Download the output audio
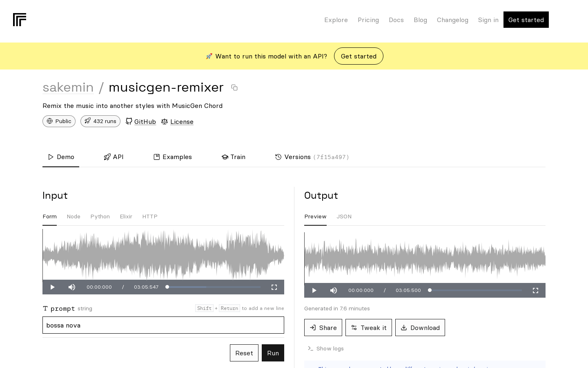 click(420, 328)
